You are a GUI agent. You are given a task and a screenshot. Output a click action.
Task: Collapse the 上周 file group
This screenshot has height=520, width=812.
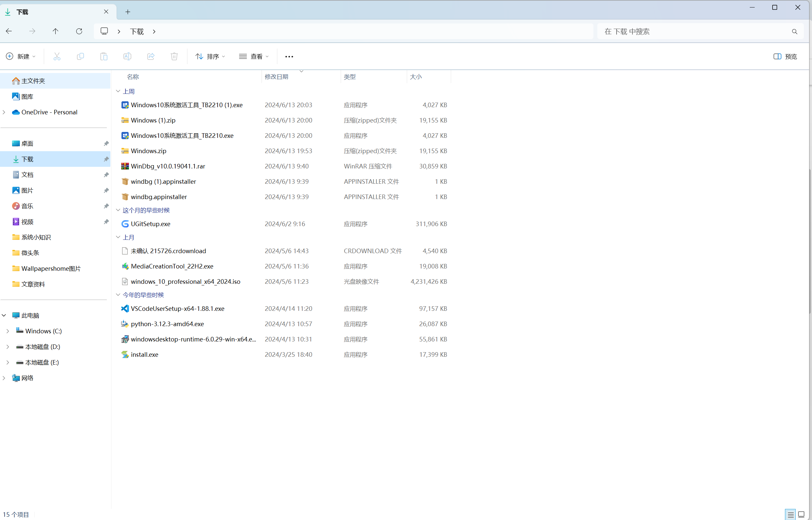(x=118, y=91)
